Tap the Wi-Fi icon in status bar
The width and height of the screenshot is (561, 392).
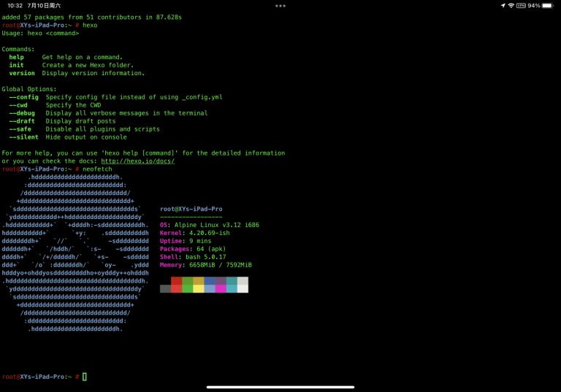click(x=511, y=5)
